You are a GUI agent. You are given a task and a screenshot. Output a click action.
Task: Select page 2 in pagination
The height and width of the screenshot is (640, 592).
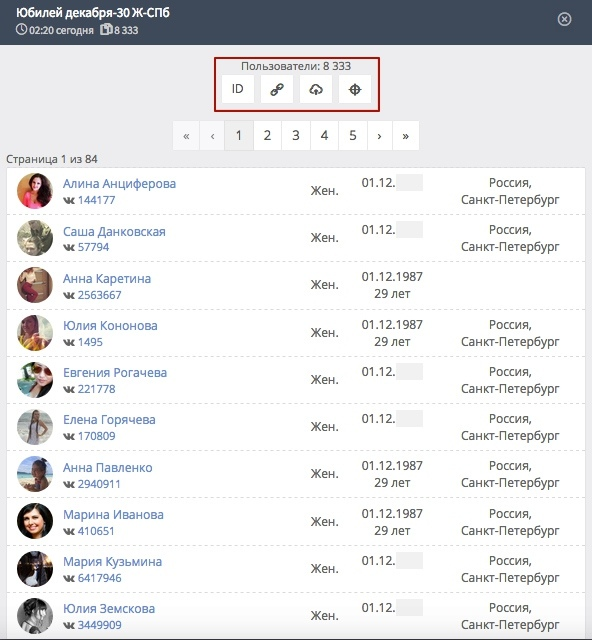pyautogui.click(x=267, y=136)
